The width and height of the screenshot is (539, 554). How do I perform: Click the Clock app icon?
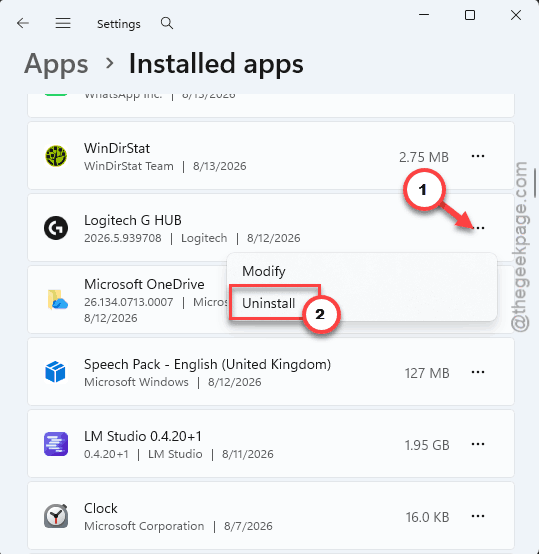[56, 516]
